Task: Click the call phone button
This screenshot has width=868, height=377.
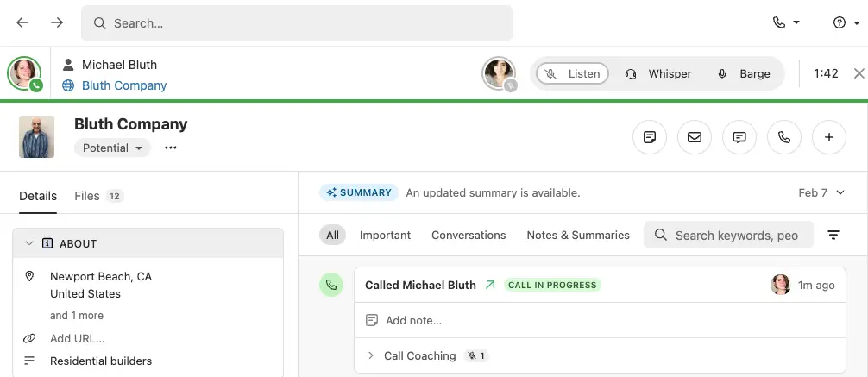Action: pyautogui.click(x=784, y=137)
